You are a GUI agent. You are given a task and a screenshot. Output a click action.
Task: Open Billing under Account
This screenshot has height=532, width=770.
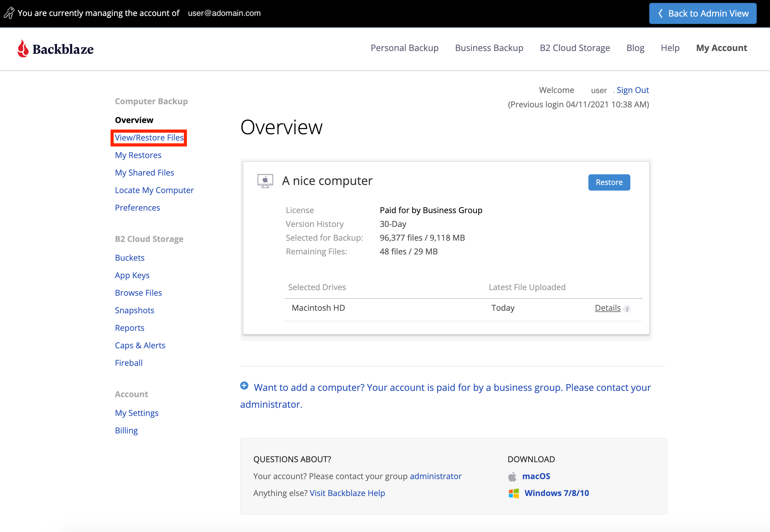click(127, 431)
